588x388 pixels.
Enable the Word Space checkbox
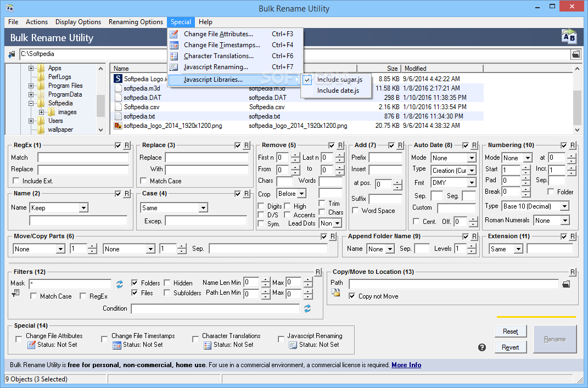(355, 210)
